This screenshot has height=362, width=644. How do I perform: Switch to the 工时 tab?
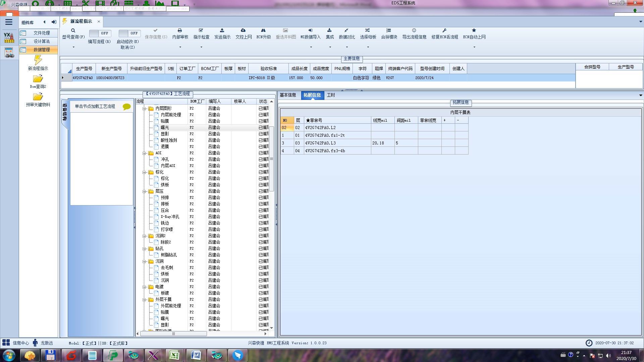coord(331,95)
